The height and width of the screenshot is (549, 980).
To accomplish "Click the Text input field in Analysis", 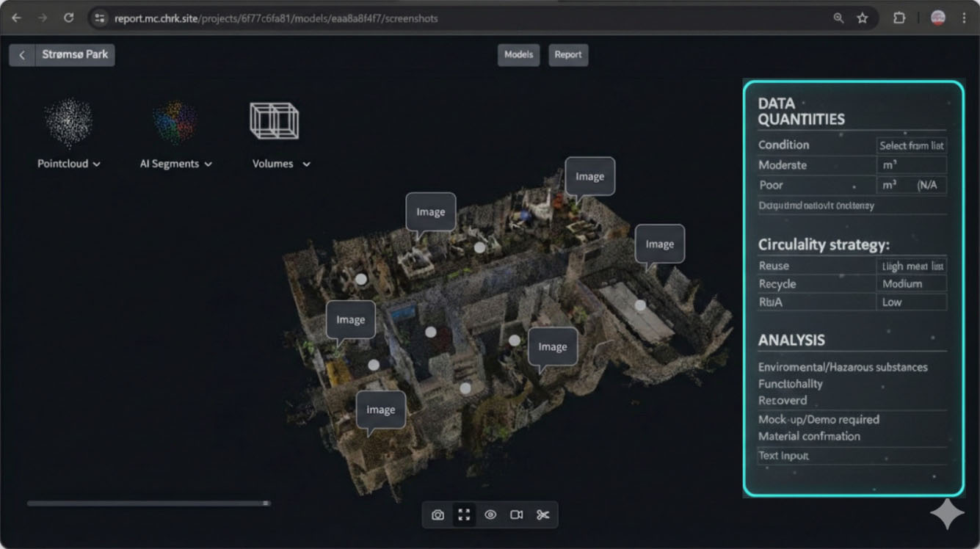I will tap(852, 456).
